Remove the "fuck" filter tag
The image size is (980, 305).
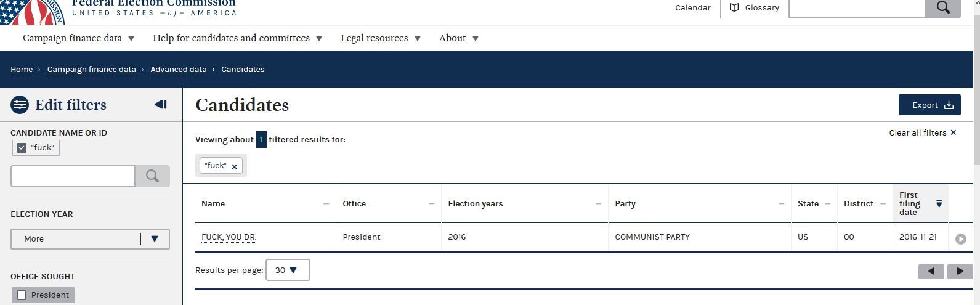pyautogui.click(x=234, y=166)
